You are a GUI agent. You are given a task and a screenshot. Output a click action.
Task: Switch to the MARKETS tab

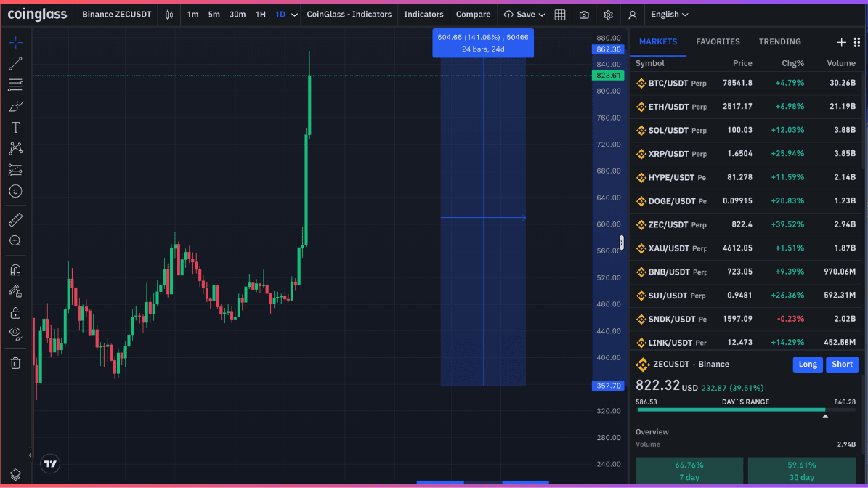point(657,42)
